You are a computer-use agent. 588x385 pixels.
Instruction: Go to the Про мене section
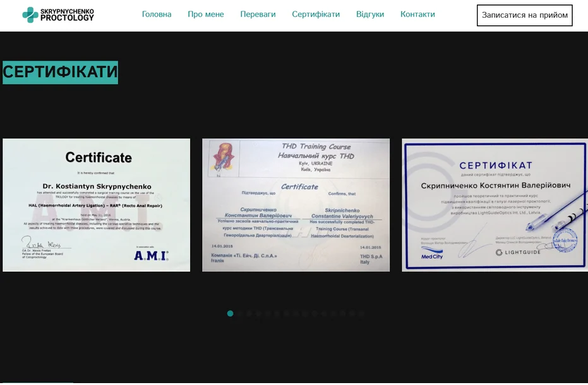205,15
